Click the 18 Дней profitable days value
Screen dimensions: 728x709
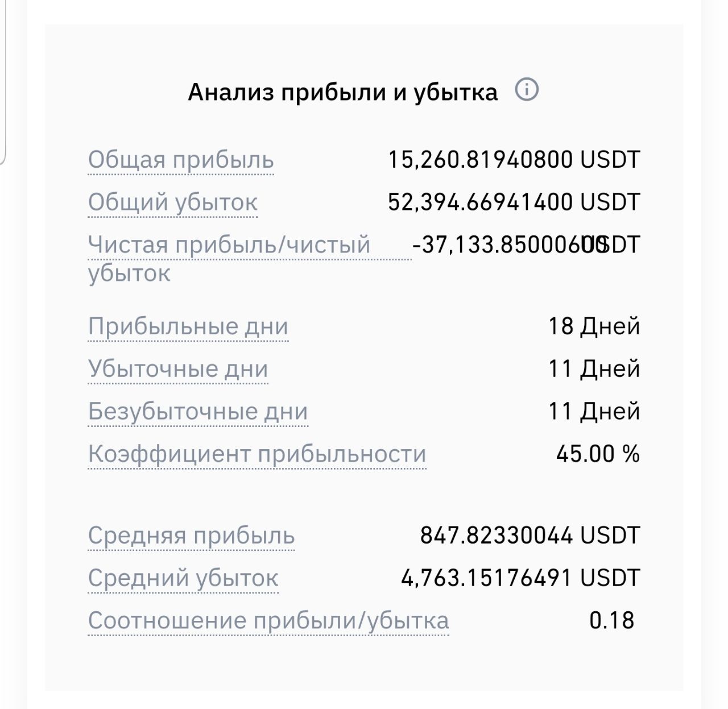[594, 326]
